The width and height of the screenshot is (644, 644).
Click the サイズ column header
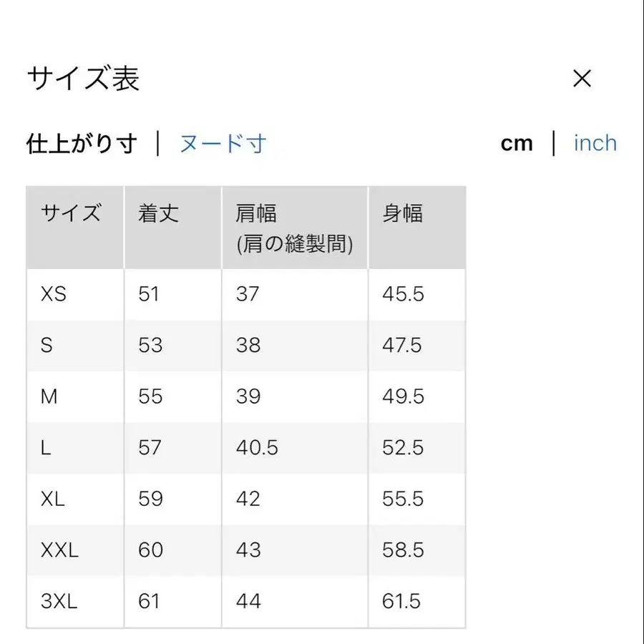click(x=71, y=213)
